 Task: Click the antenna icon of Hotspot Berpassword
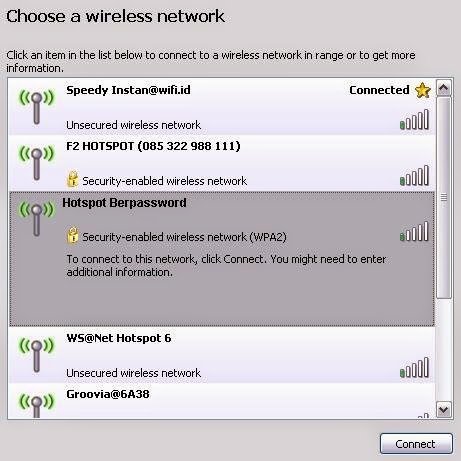37,218
